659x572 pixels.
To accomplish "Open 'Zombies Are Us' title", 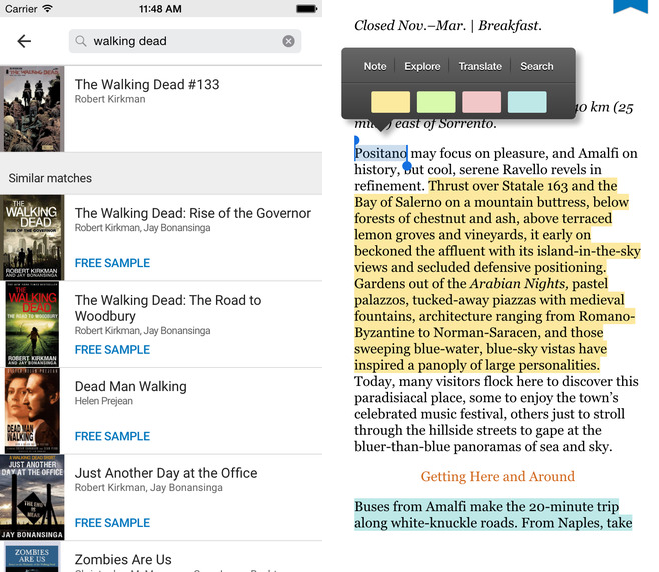I will click(123, 560).
